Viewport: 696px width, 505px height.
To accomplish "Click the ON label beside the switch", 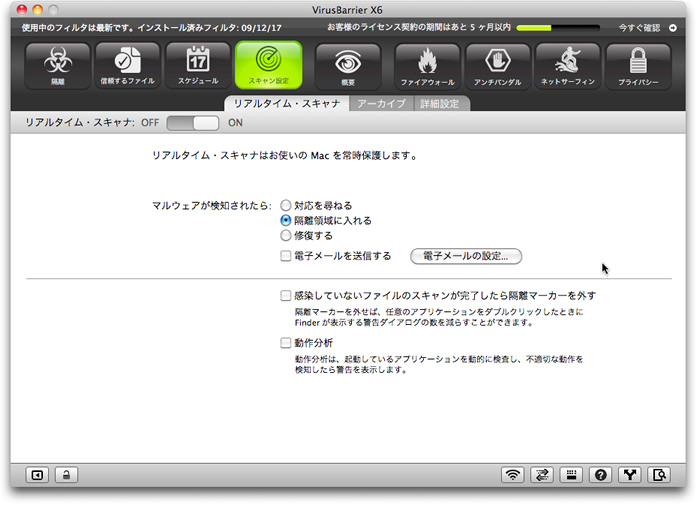I will (x=235, y=123).
